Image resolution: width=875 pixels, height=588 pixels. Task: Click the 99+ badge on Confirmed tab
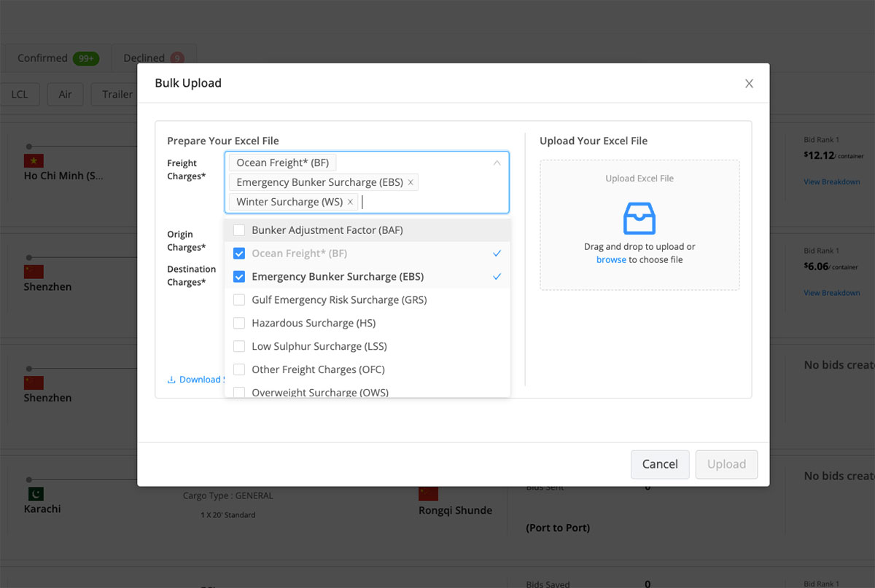(86, 58)
